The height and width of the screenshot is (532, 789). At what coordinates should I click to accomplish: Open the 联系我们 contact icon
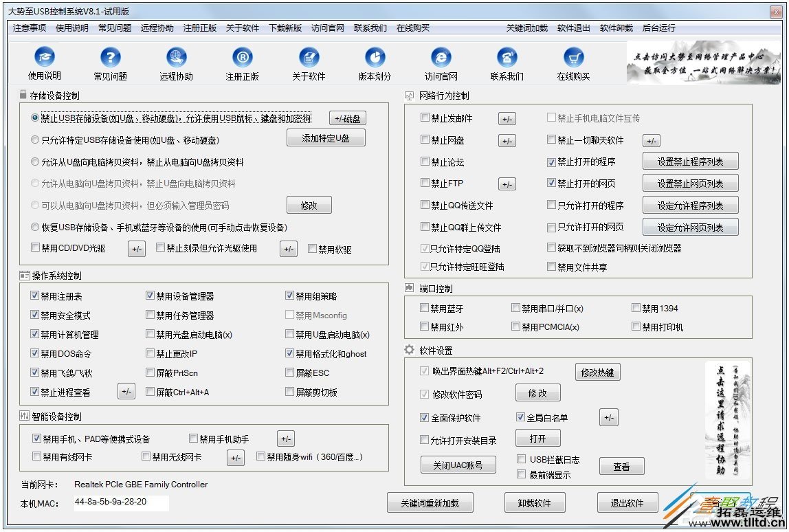coord(507,64)
